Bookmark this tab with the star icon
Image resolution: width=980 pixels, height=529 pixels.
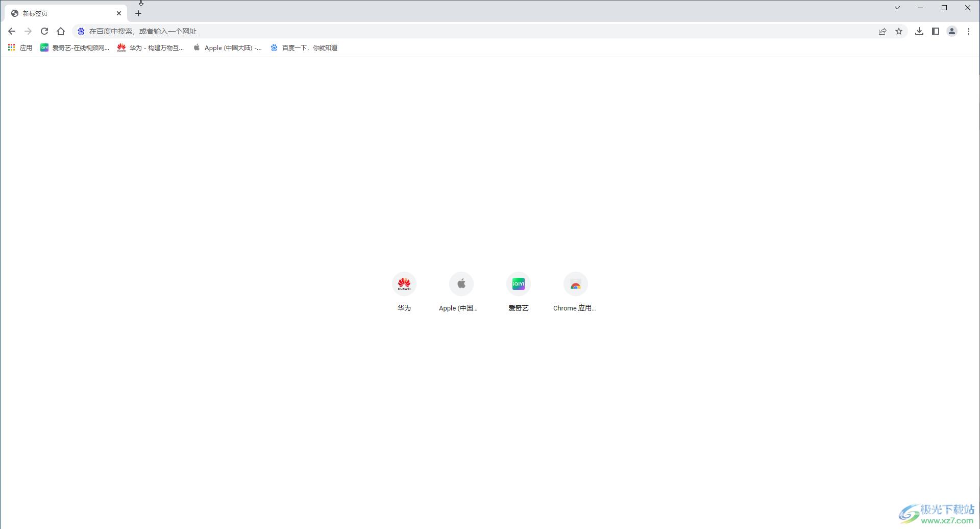[899, 31]
